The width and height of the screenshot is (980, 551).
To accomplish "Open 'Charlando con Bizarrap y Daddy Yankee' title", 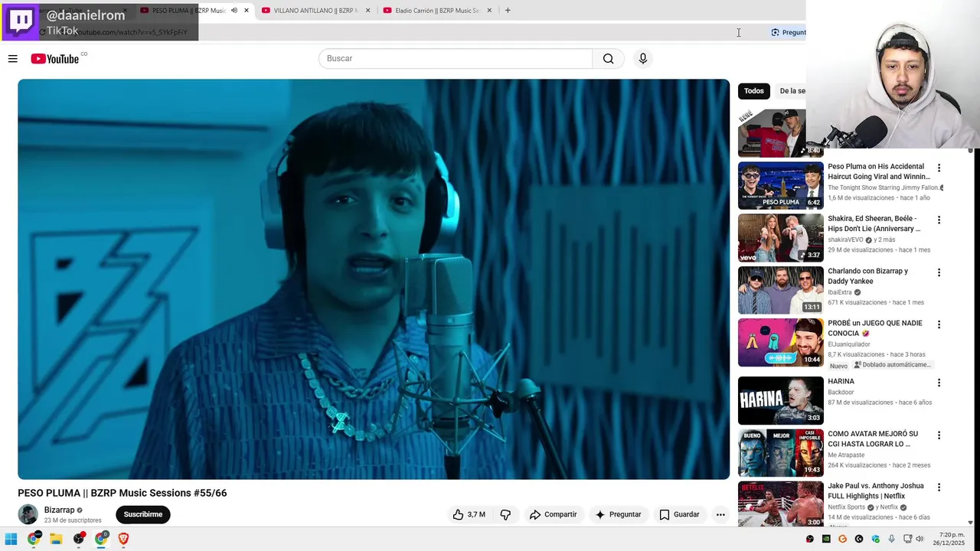I will pos(867,276).
